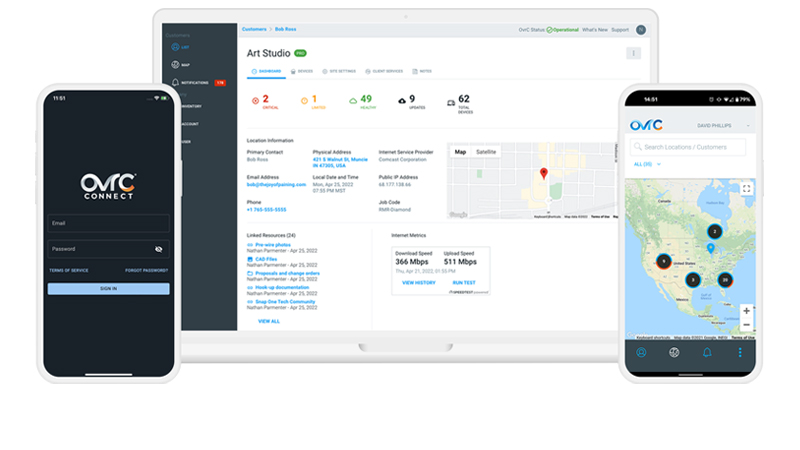Toggle fullscreen on right phone map

click(x=746, y=189)
